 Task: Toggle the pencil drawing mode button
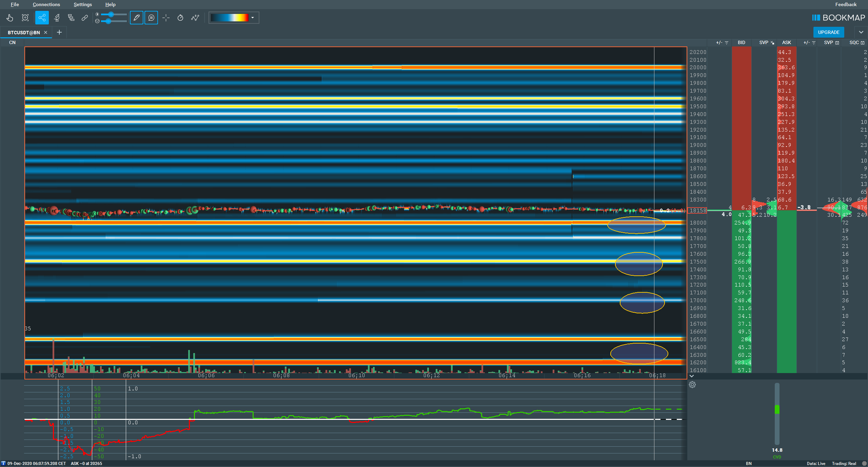[137, 18]
